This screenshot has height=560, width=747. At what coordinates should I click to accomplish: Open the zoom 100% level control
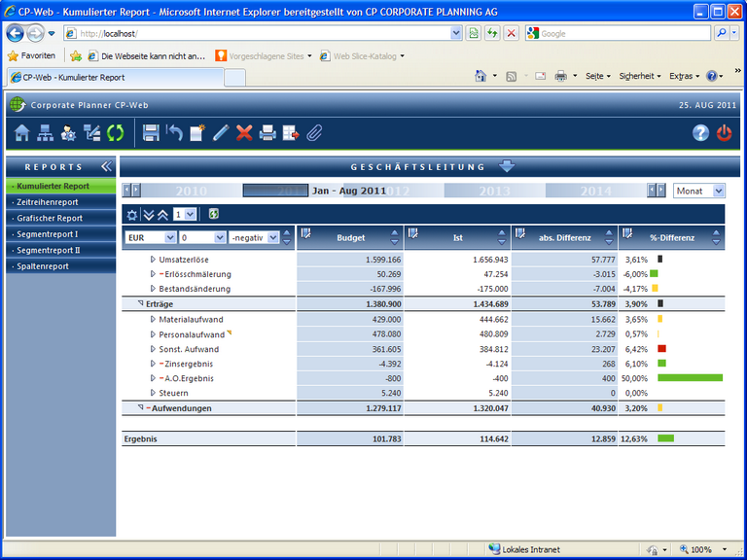703,549
